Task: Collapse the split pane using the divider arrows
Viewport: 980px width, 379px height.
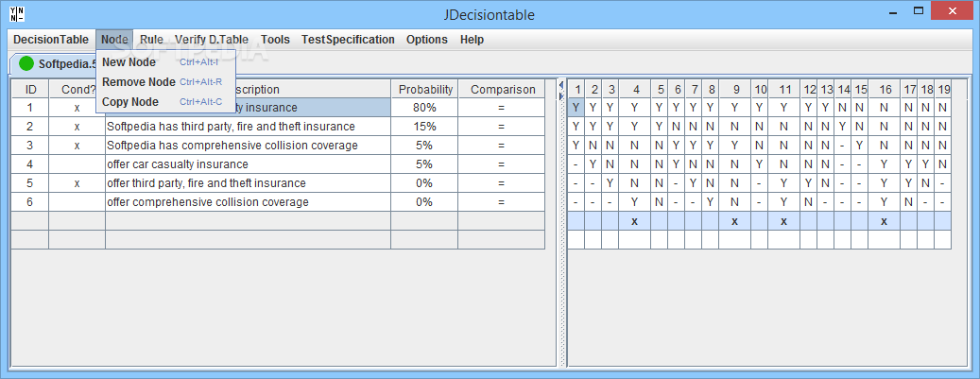Action: [560, 84]
